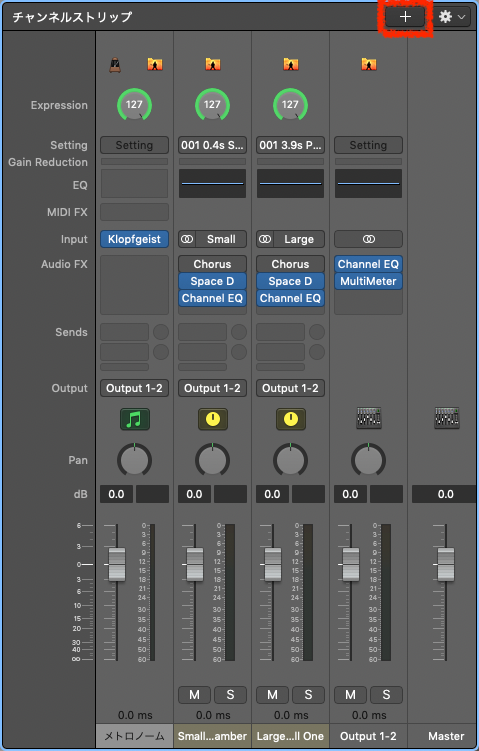The width and height of the screenshot is (479, 751).
Task: Click the EQ display on Output 1-2 strip
Action: click(369, 183)
